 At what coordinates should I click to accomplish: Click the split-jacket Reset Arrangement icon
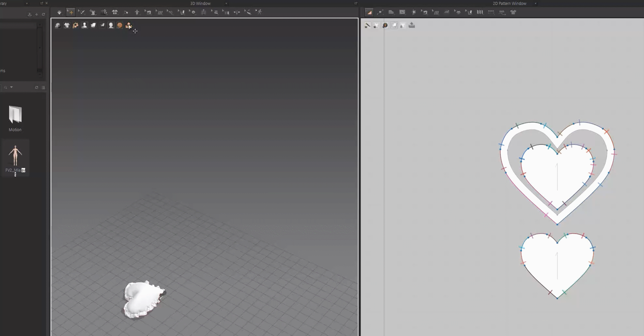pyautogui.click(x=115, y=12)
